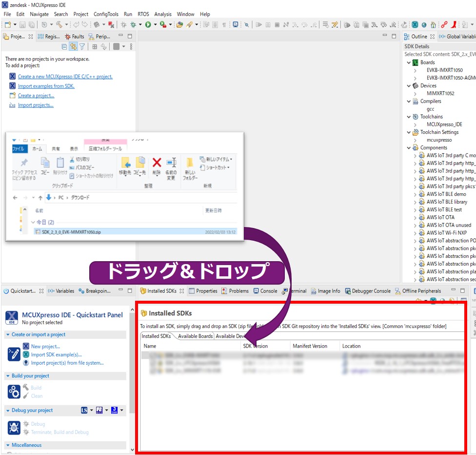Click Import SDK example(s) in the Quickstart Panel

[56, 354]
